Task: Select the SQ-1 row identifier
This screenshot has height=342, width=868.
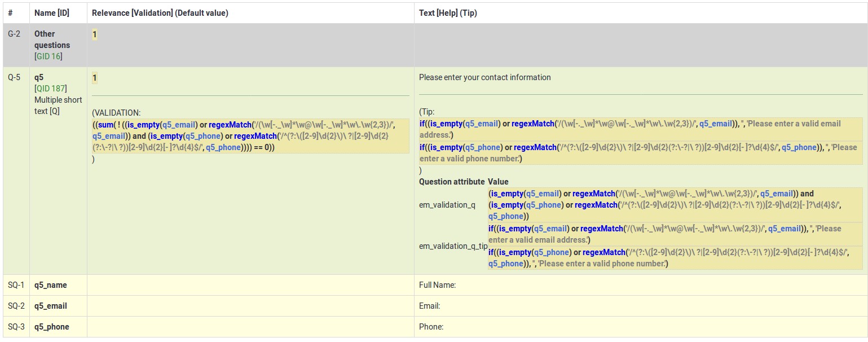Action: pos(16,285)
